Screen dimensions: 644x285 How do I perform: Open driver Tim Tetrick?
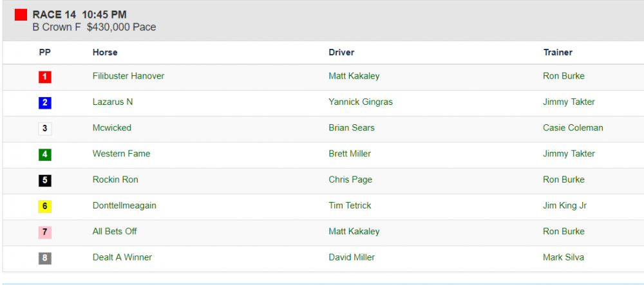click(x=350, y=205)
